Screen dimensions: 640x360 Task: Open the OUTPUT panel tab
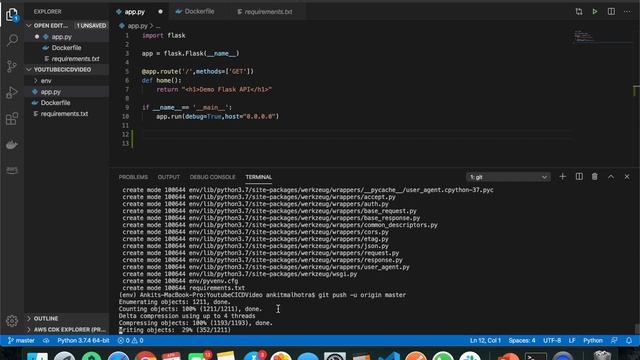[169, 177]
